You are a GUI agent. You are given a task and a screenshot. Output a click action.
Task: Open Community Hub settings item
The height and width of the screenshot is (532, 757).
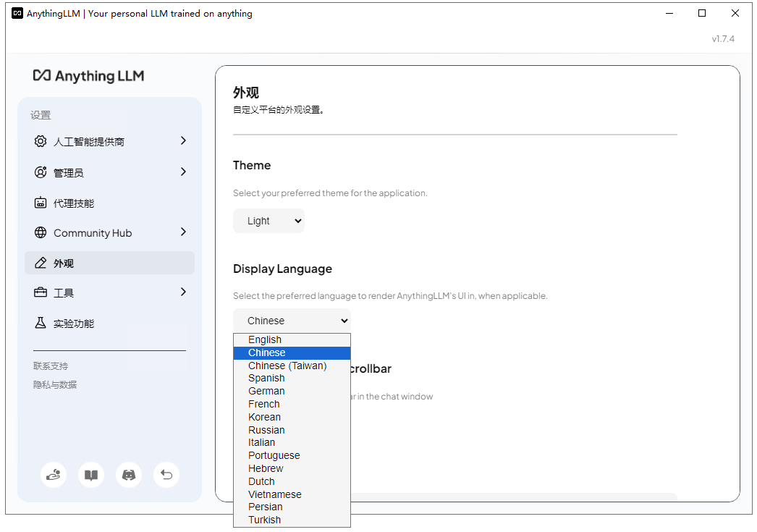[109, 232]
